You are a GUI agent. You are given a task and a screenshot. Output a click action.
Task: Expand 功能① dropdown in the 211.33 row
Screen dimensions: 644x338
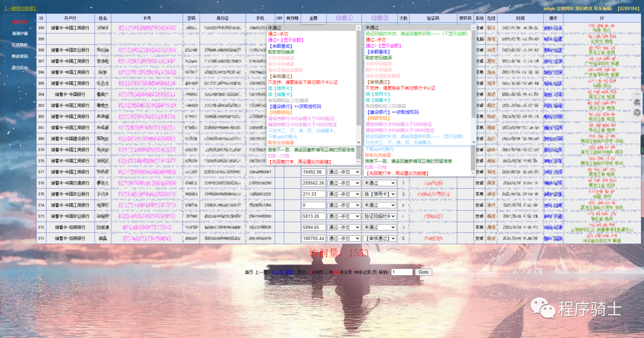pyautogui.click(x=344, y=194)
